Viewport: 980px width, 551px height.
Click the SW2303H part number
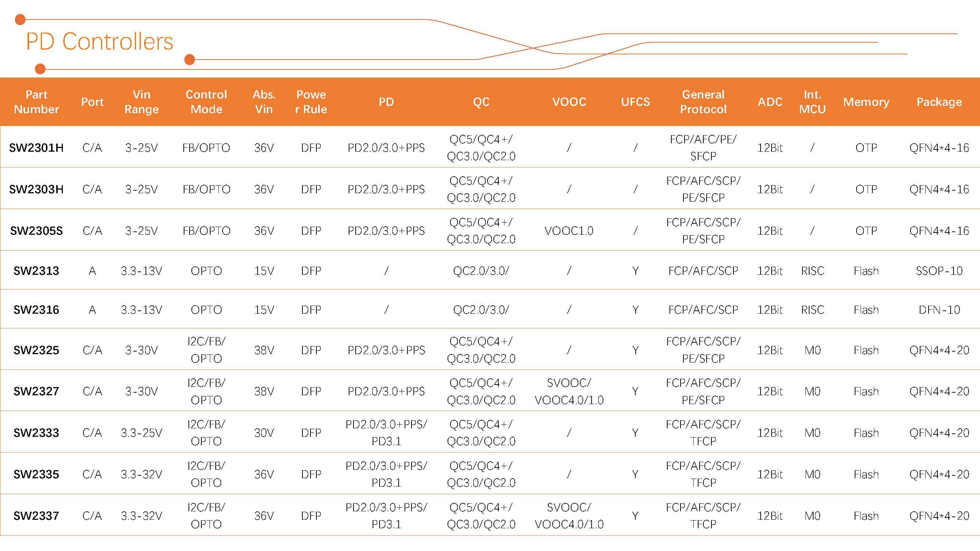click(x=36, y=190)
